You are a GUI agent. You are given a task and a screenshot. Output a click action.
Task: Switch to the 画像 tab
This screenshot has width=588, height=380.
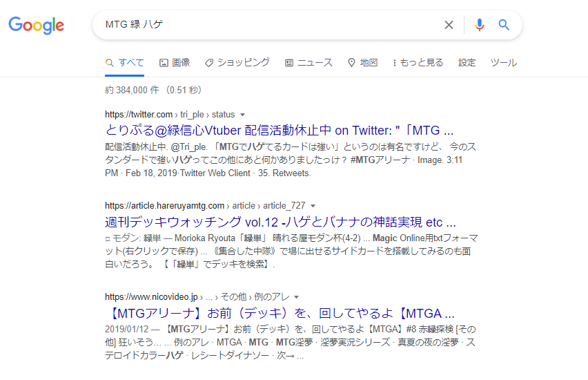pyautogui.click(x=175, y=63)
